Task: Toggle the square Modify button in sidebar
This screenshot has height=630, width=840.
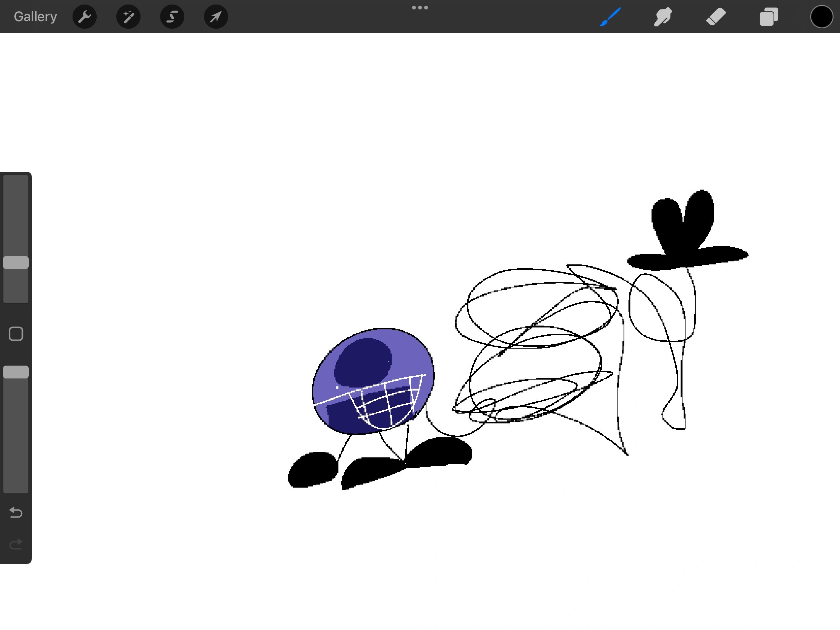Action: (x=16, y=334)
